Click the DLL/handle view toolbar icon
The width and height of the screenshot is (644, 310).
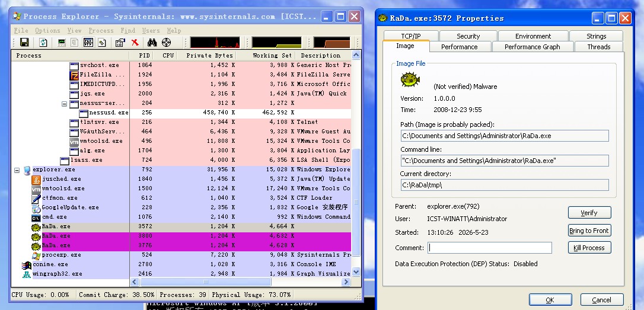click(x=102, y=42)
